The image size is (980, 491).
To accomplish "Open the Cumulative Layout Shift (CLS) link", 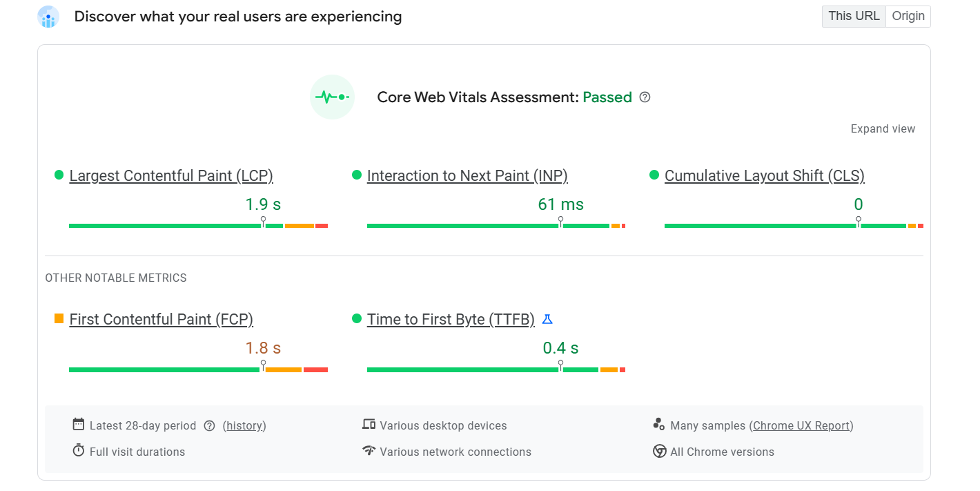I will coord(764,176).
